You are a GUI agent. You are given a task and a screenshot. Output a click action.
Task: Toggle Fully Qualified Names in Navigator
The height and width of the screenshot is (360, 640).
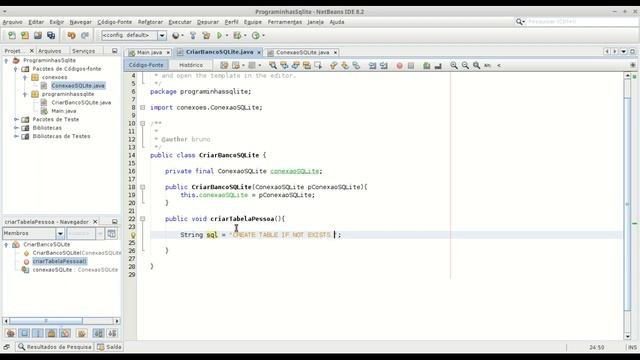(x=82, y=333)
